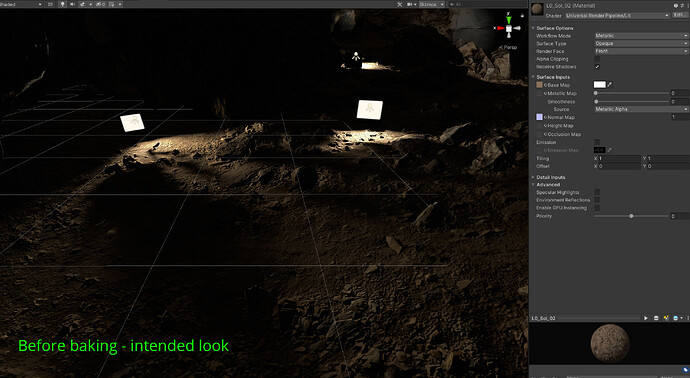The width and height of the screenshot is (690, 378).
Task: Open the material help icon in Inspector header
Action: click(x=676, y=5)
